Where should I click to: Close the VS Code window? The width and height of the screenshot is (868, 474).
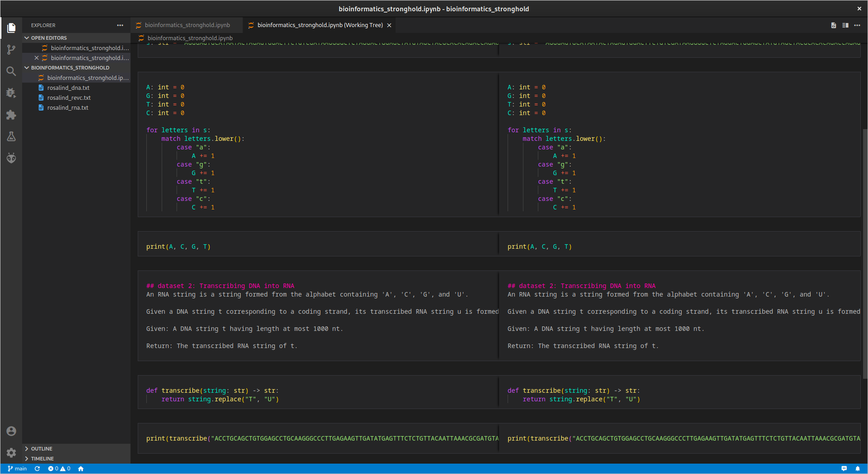click(859, 9)
